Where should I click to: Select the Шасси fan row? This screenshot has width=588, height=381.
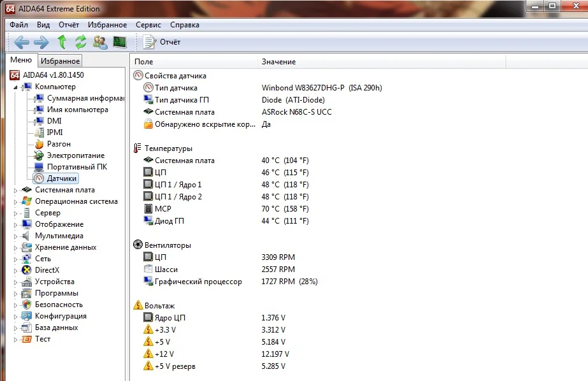219,270
